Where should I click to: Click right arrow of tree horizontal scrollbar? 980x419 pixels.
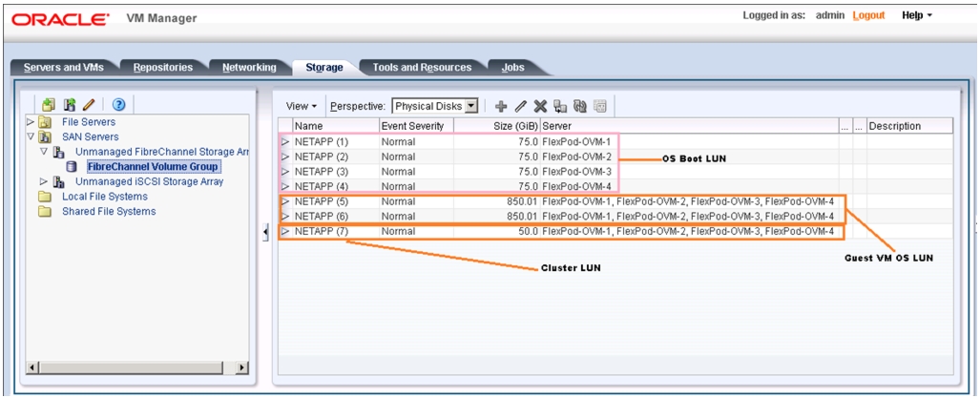(x=241, y=367)
